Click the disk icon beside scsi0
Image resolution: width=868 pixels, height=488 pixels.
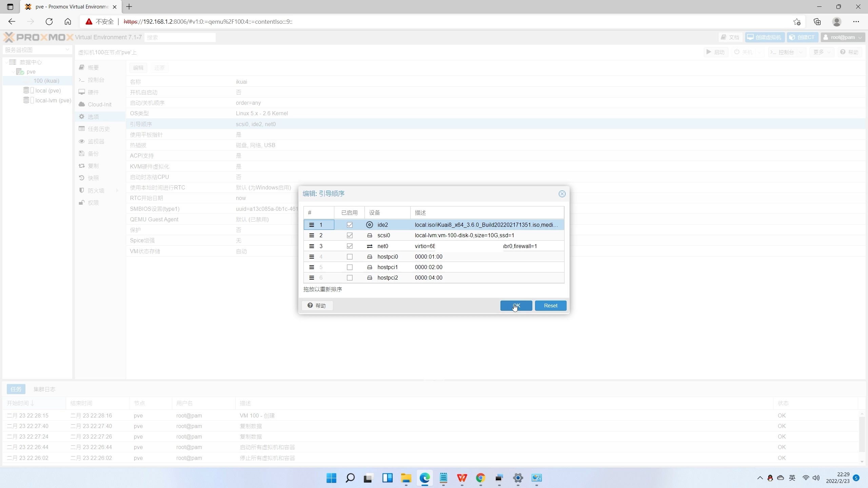pyautogui.click(x=370, y=235)
